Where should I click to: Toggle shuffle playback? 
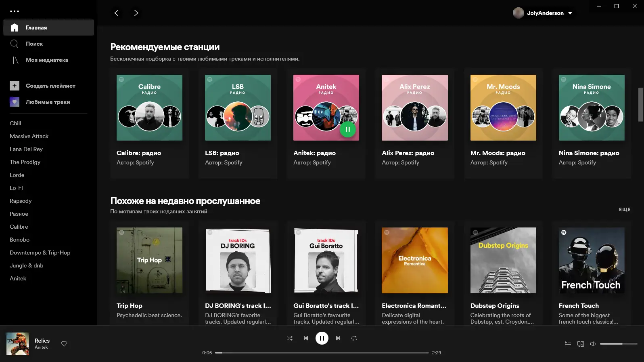pos(290,338)
